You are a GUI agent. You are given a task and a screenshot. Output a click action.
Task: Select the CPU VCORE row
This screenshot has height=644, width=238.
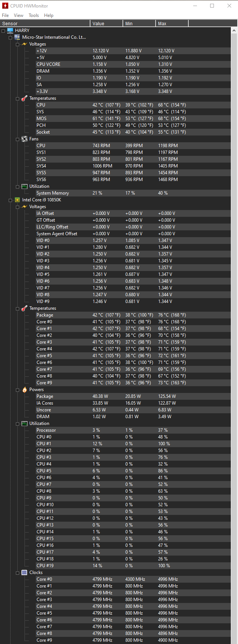[x=133, y=64]
